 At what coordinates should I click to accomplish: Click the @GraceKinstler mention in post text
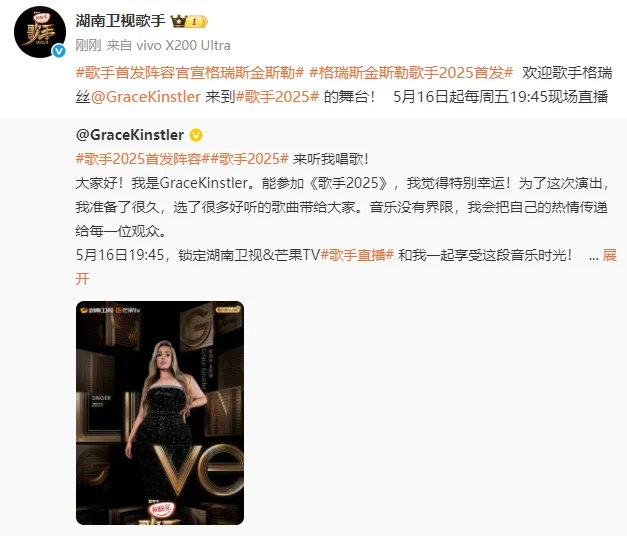[146, 97]
